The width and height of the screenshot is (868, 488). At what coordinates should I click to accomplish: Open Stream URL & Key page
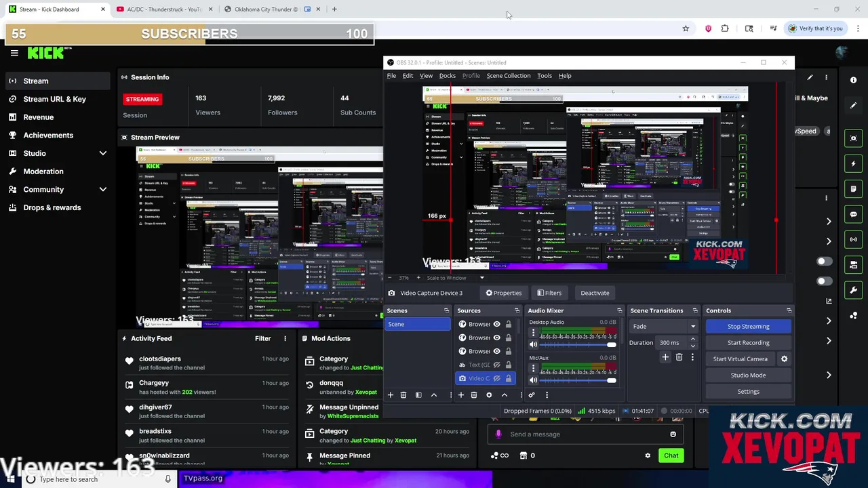pos(55,99)
